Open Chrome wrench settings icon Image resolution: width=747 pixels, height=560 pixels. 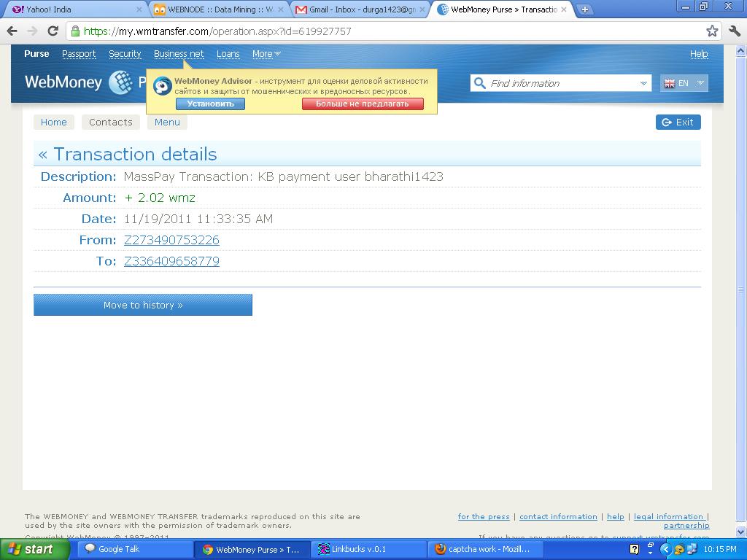pyautogui.click(x=734, y=31)
